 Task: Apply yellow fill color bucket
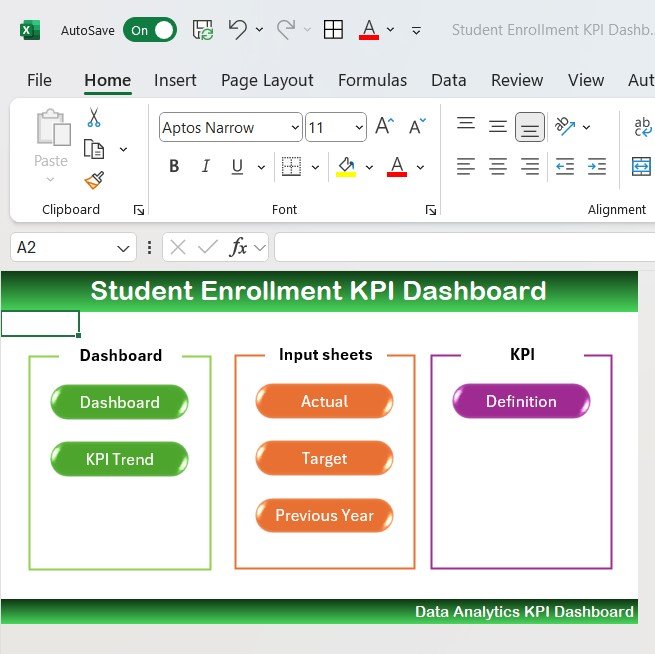coord(346,166)
